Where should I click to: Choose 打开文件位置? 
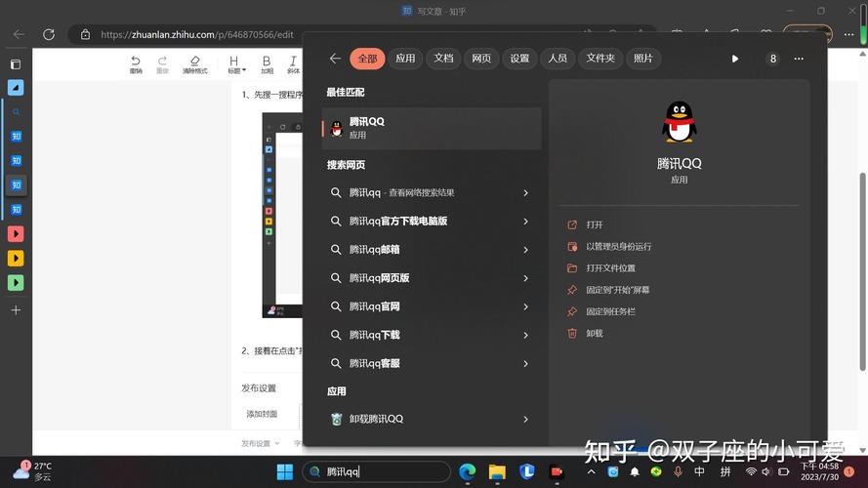click(610, 267)
